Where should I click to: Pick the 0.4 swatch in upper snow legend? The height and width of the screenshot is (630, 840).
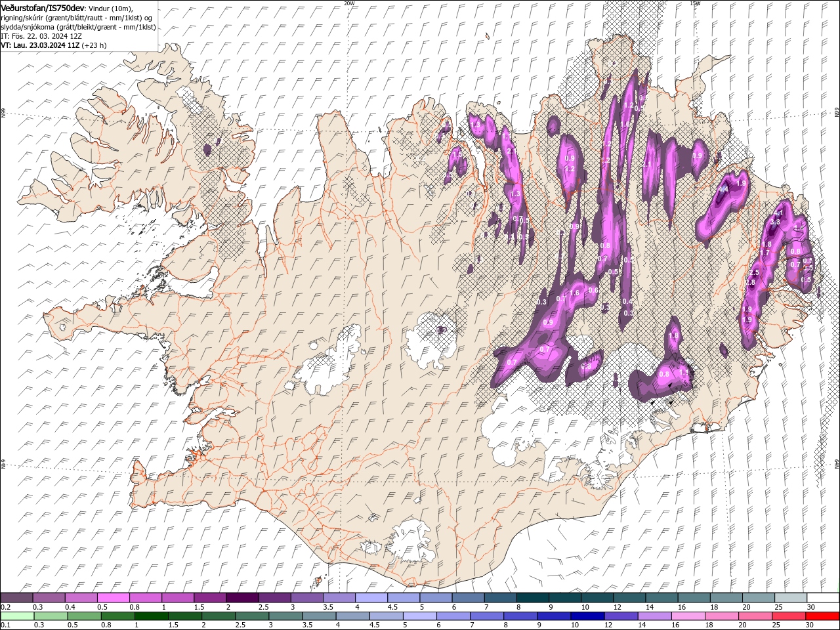(81, 597)
